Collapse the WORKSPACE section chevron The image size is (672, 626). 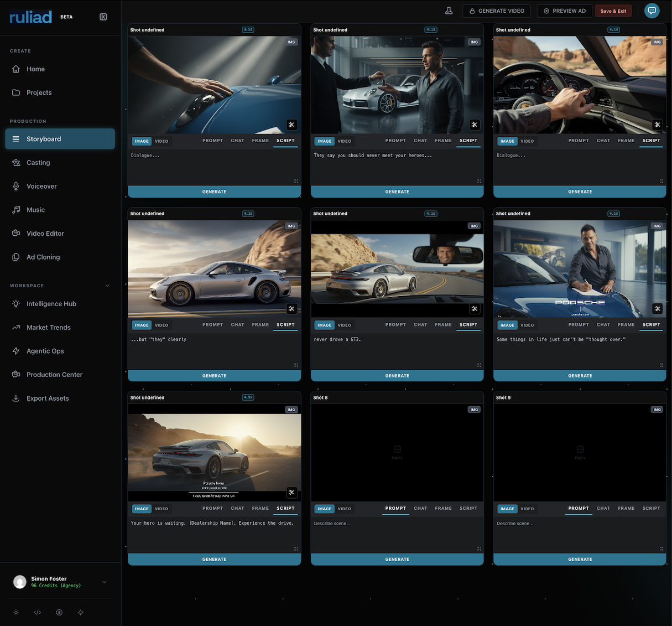click(x=107, y=286)
